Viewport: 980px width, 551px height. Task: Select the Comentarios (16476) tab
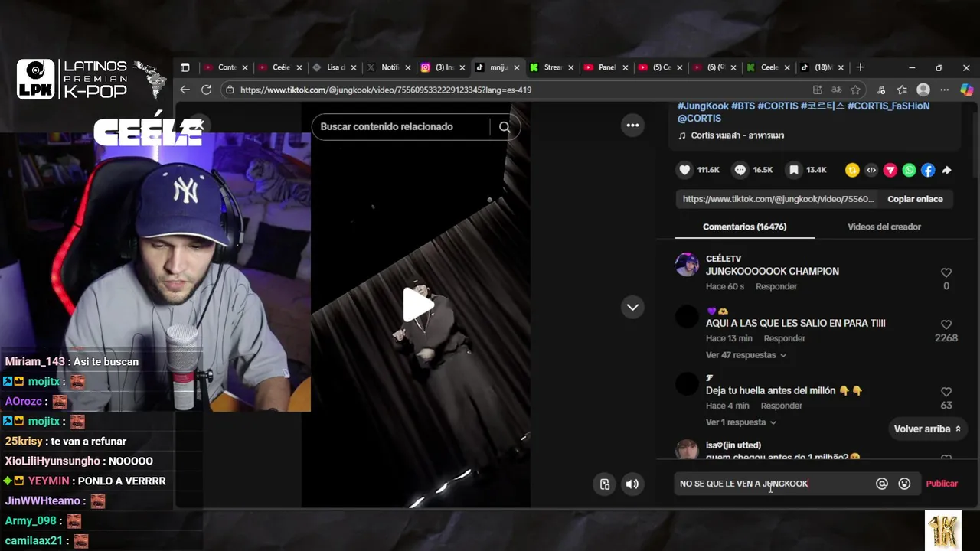point(745,227)
